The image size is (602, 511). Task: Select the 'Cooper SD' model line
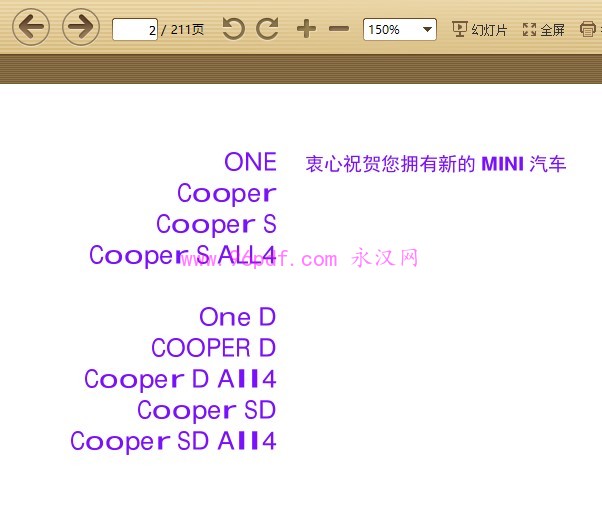[207, 410]
